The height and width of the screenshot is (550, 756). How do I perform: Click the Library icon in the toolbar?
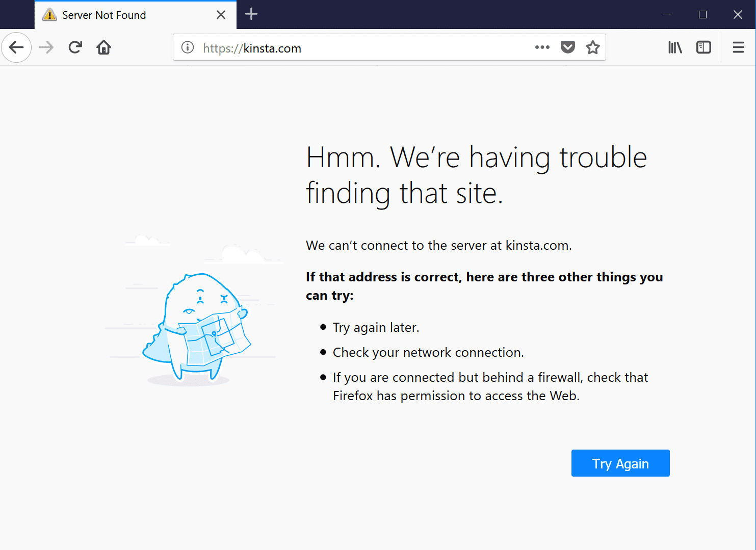click(674, 47)
